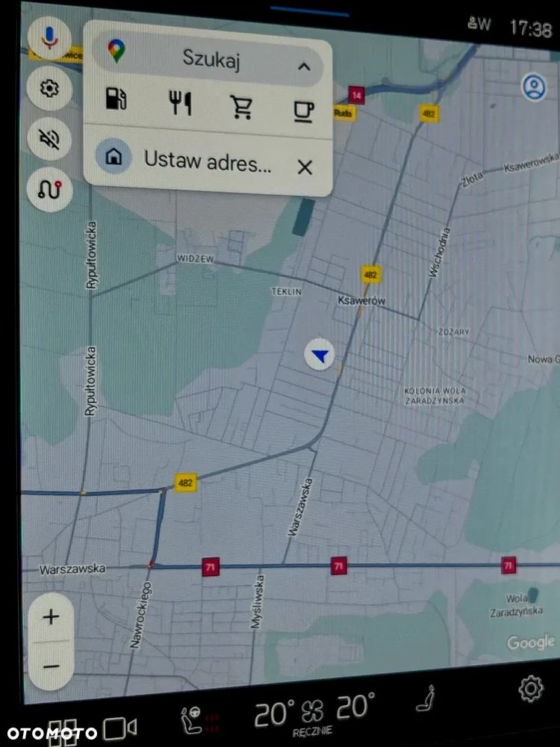Tap the blue current location arrow
The width and height of the screenshot is (560, 747).
click(x=320, y=354)
